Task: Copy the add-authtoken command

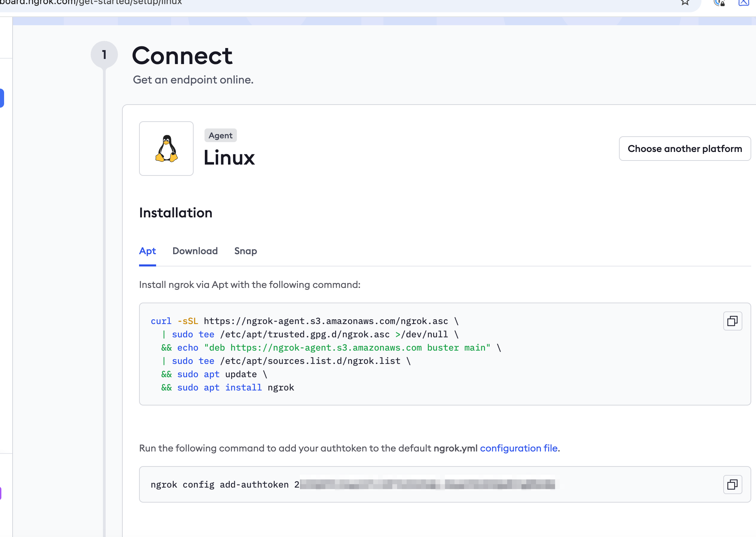Action: [732, 484]
